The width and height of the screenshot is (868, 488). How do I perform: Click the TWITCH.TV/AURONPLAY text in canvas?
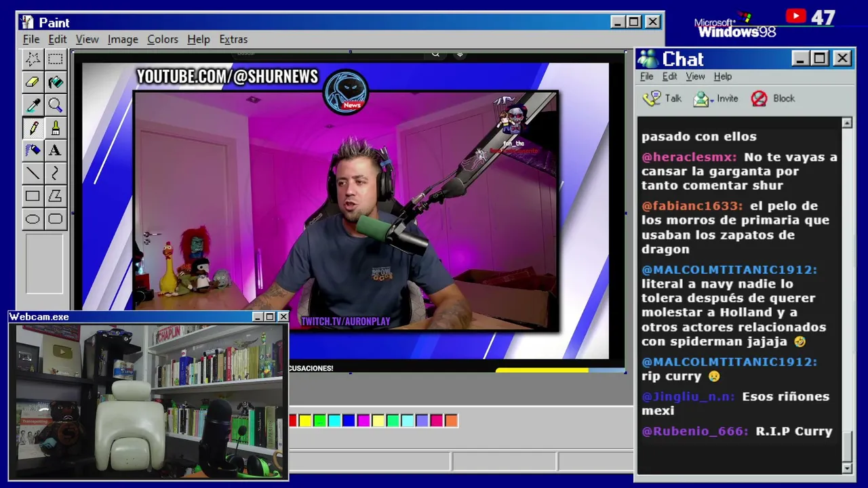tap(345, 321)
